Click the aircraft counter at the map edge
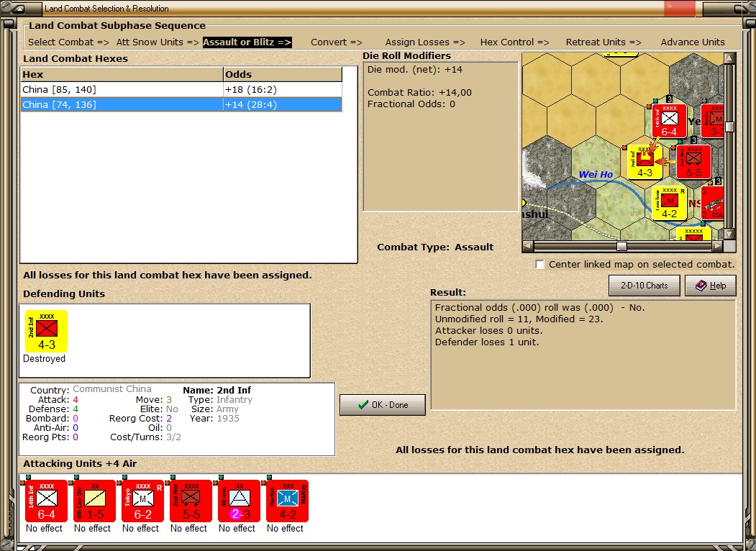This screenshot has height=551, width=756. (713, 204)
